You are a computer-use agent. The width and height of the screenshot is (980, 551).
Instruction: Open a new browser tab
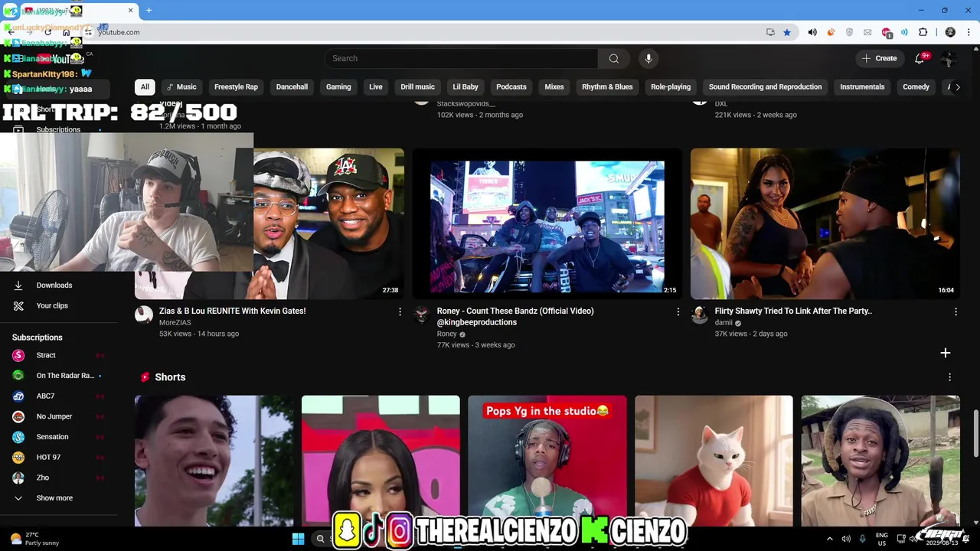pos(149,10)
